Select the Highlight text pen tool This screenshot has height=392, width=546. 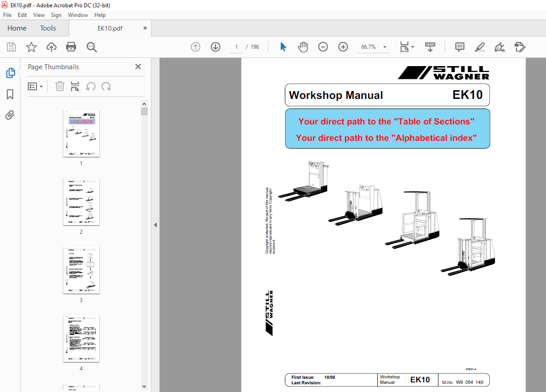(480, 47)
